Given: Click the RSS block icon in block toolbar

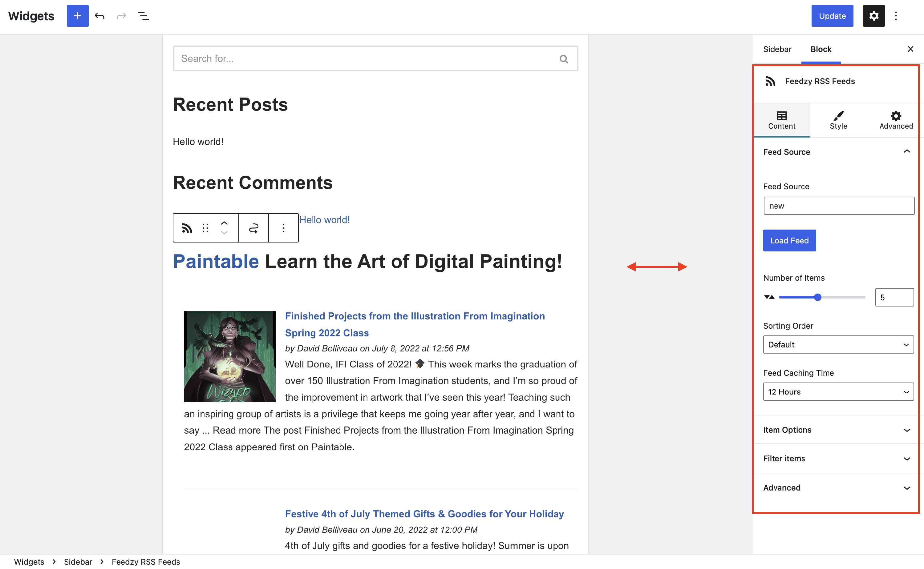Looking at the screenshot, I should [187, 228].
